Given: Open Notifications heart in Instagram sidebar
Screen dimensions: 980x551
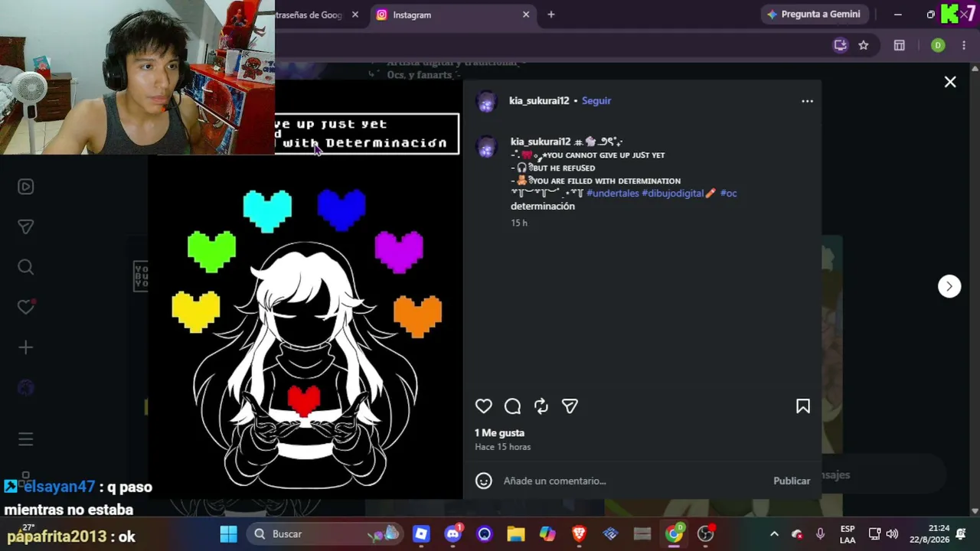Looking at the screenshot, I should tap(26, 307).
